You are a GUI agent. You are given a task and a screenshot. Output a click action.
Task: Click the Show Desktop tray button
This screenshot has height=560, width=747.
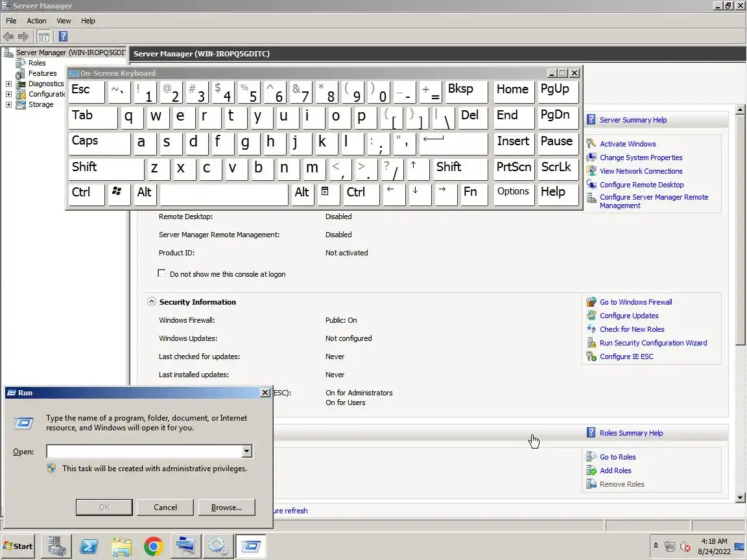pyautogui.click(x=740, y=546)
